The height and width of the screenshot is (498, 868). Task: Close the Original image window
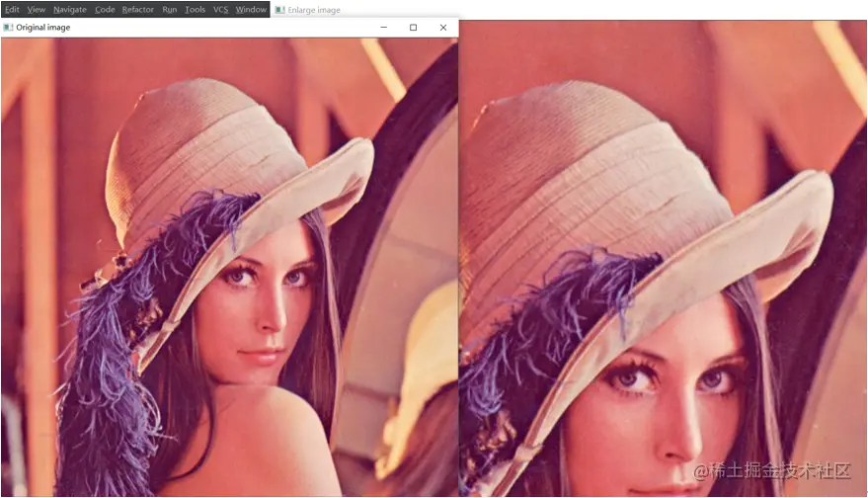point(442,27)
